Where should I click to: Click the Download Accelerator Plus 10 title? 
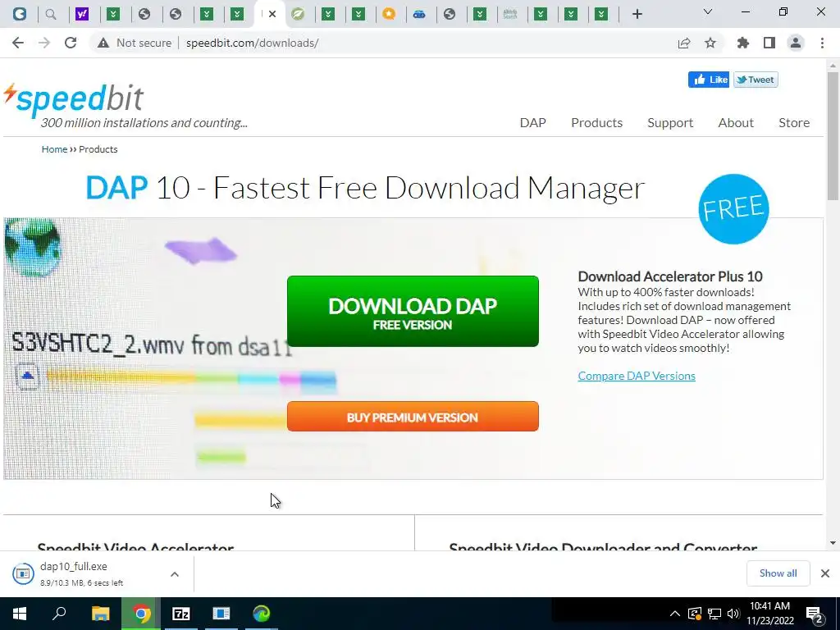point(669,276)
